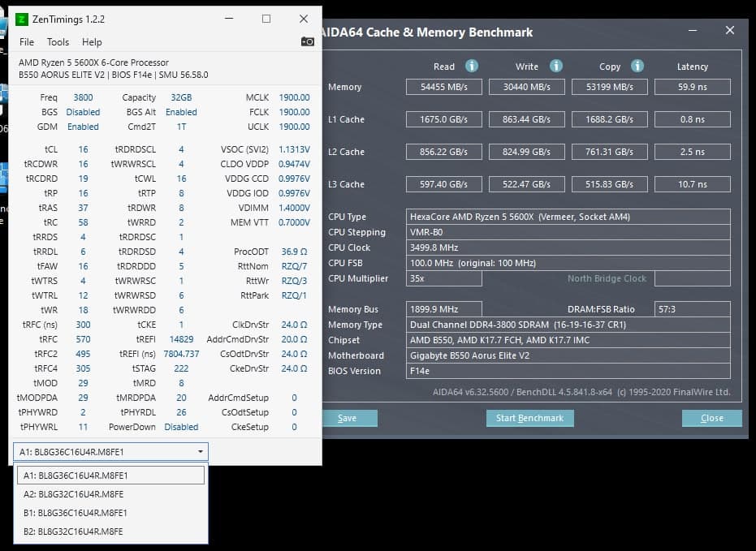Click the Start Benchmark button
Screen dimensions: 756x551
pos(530,418)
